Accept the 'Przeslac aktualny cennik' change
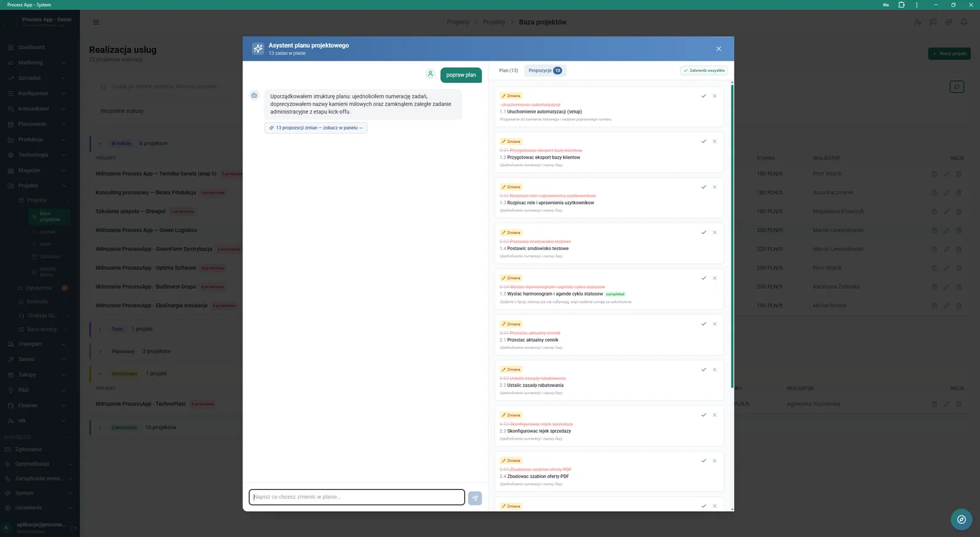The image size is (980, 537). click(x=704, y=324)
